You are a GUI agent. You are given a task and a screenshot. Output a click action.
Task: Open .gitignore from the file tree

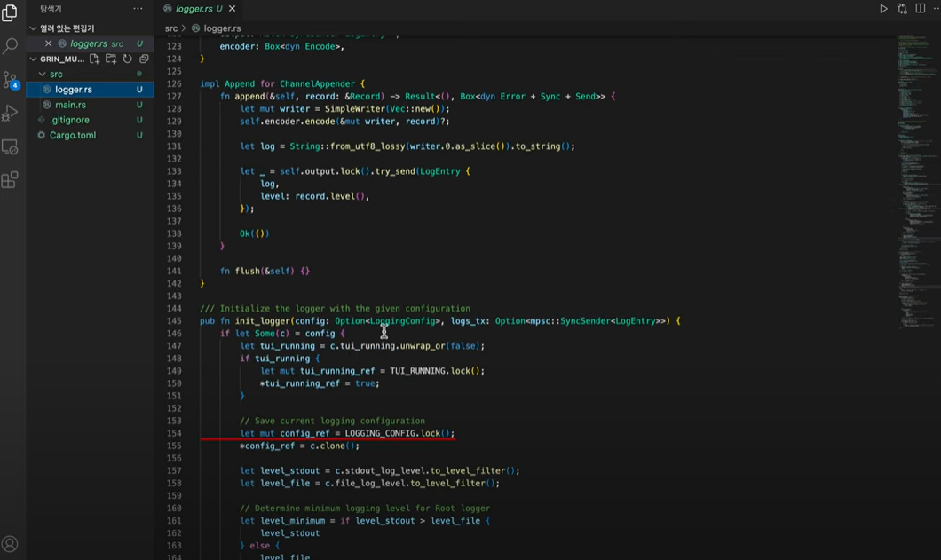[90, 120]
